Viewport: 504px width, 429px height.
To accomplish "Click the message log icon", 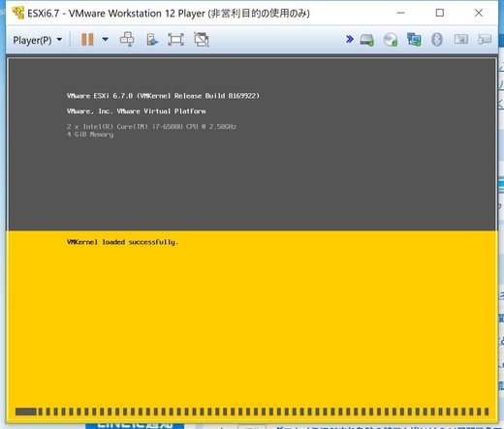I will (485, 40).
